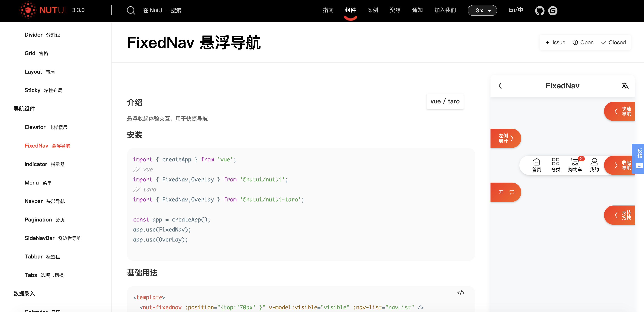
Task: Click the Issue button
Action: click(555, 43)
